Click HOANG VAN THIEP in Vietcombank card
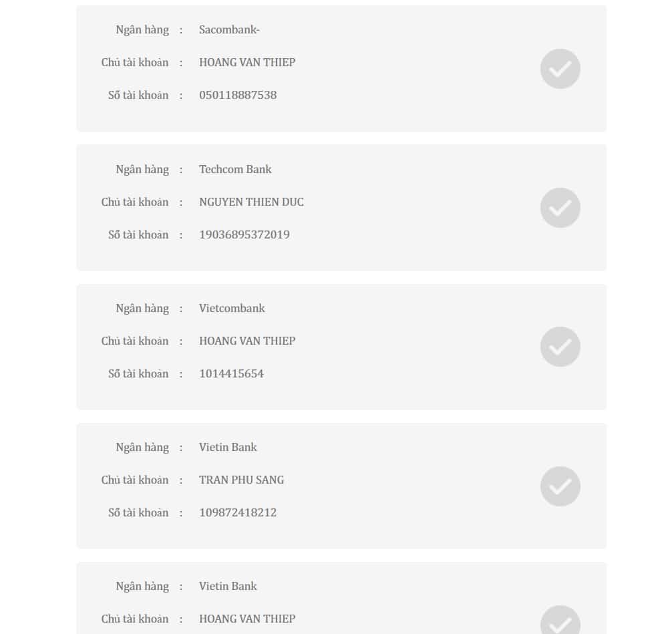Viewport: 672px width, 634px height. [x=247, y=341]
